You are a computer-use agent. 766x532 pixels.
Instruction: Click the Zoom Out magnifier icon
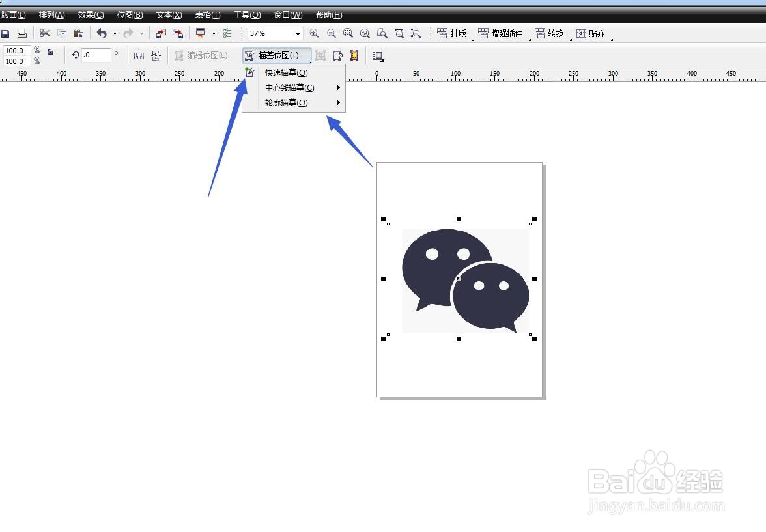click(331, 33)
